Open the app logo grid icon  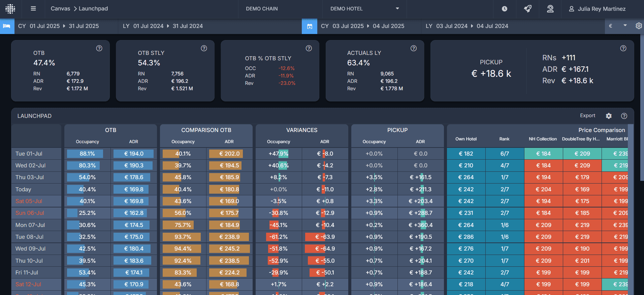tap(10, 9)
